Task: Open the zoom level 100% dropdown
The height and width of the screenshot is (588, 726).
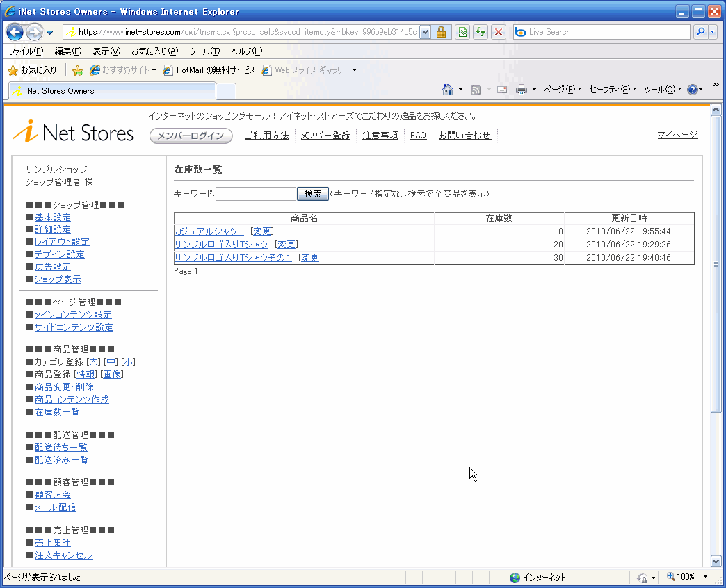Action: pyautogui.click(x=705, y=577)
